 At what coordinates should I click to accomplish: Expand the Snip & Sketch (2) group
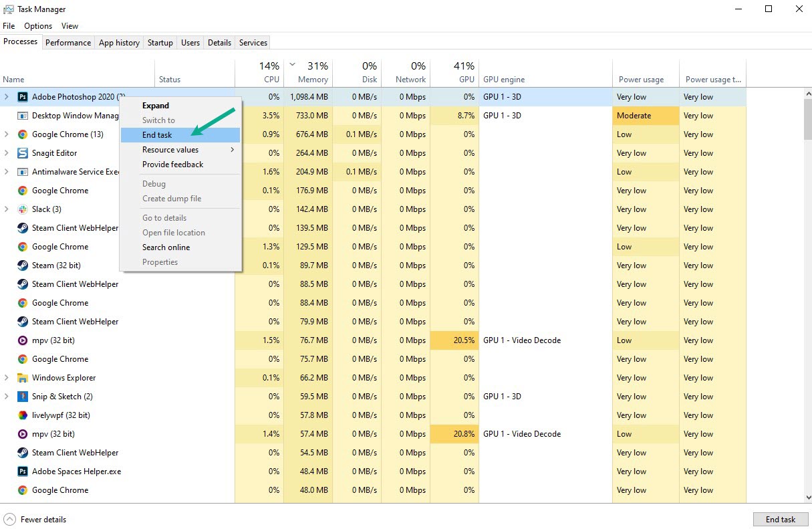[7, 397]
